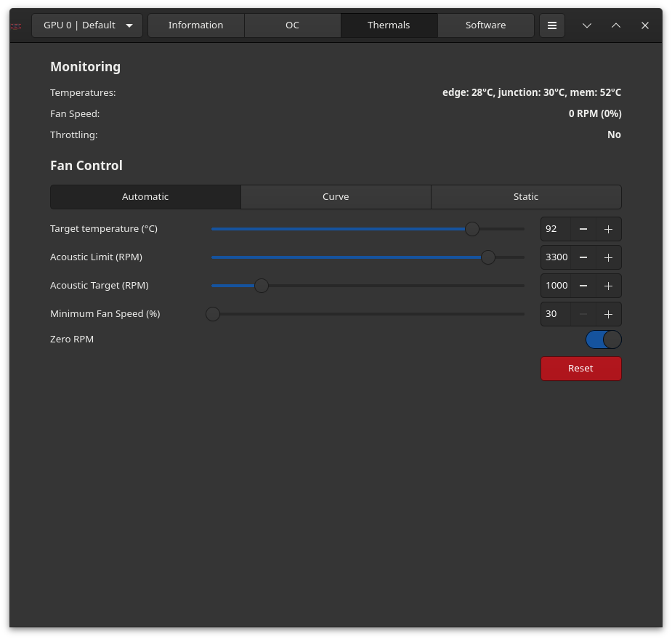Open the OC tab

pyautogui.click(x=292, y=25)
